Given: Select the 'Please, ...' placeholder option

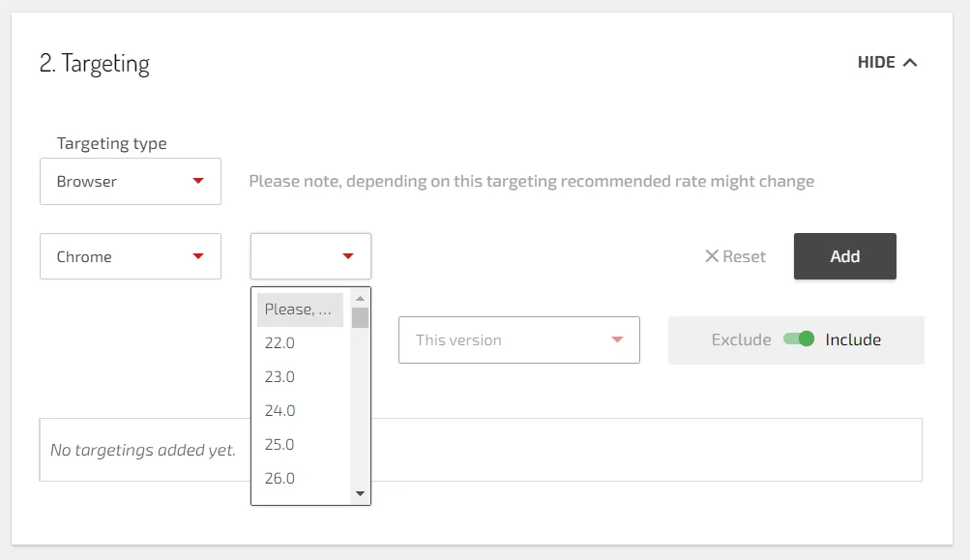Looking at the screenshot, I should point(300,309).
